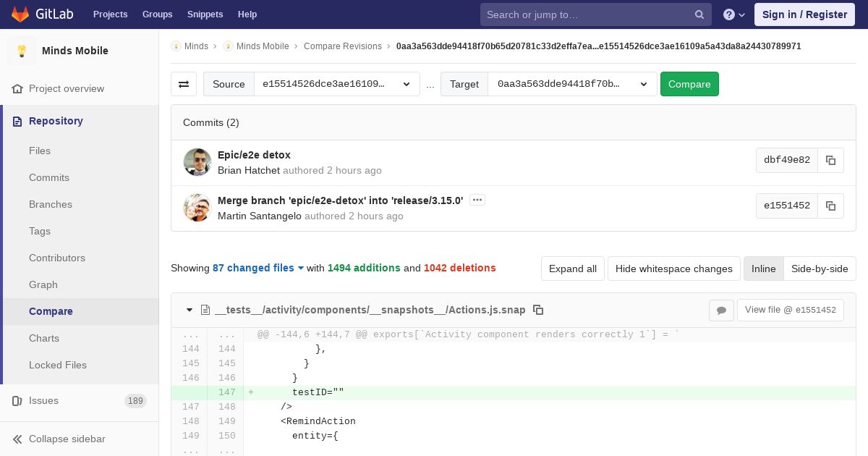Click Collapse sidebar text

[67, 439]
